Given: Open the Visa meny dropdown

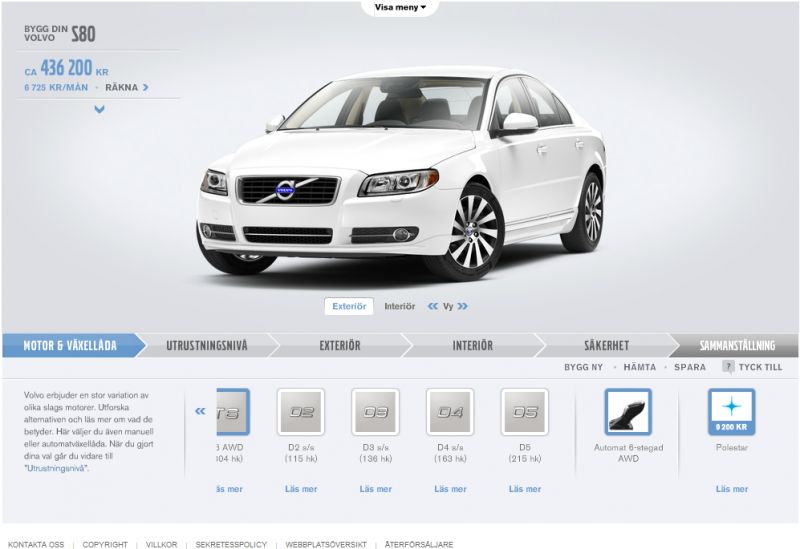Looking at the screenshot, I should [x=400, y=7].
